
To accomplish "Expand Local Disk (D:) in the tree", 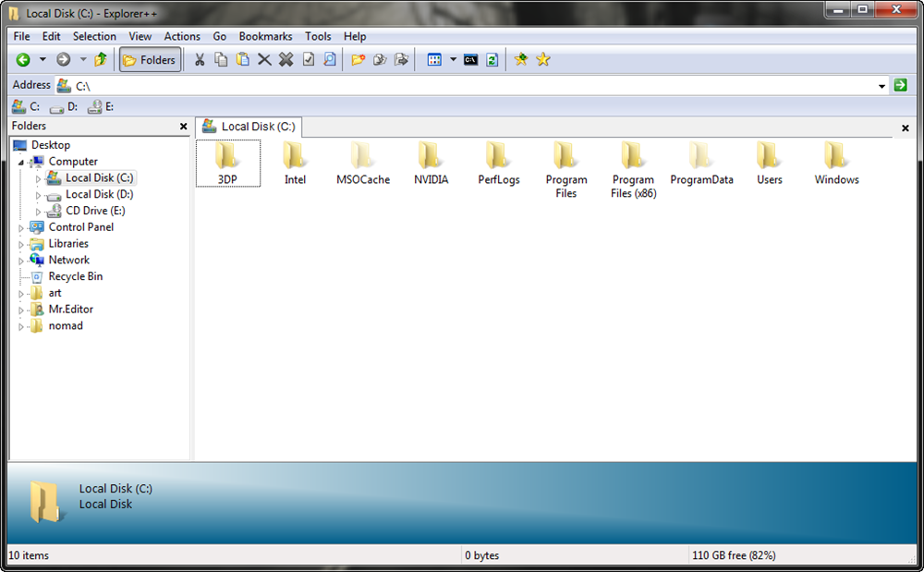I will (38, 195).
